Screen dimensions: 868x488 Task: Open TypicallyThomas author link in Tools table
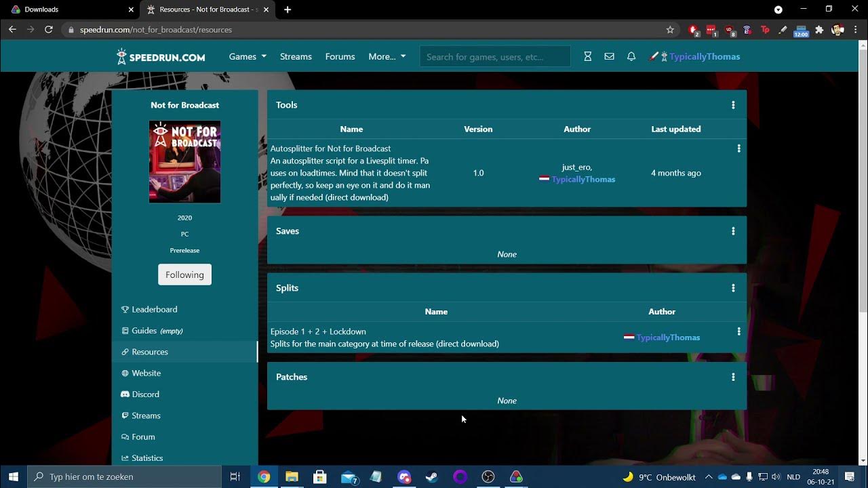tap(583, 180)
